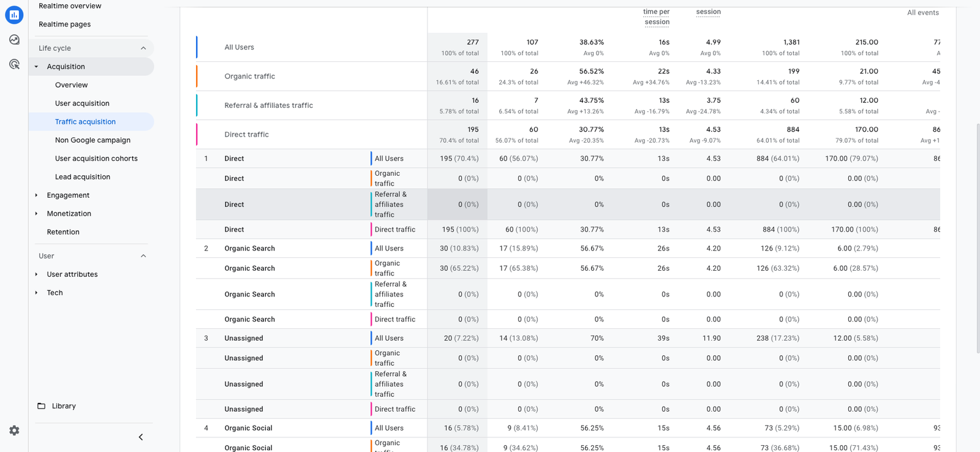
Task: Open the Library folder icon
Action: (41, 406)
